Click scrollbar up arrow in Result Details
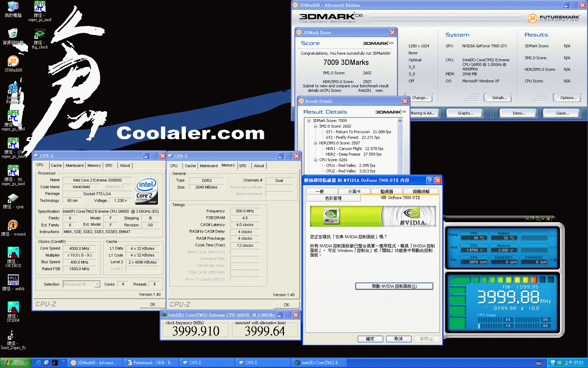 point(400,121)
